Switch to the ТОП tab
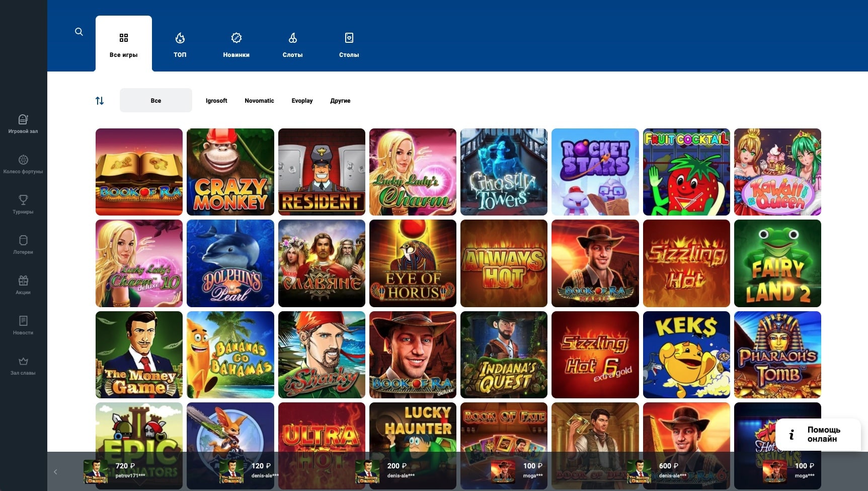The height and width of the screenshot is (491, 868). [x=180, y=44]
